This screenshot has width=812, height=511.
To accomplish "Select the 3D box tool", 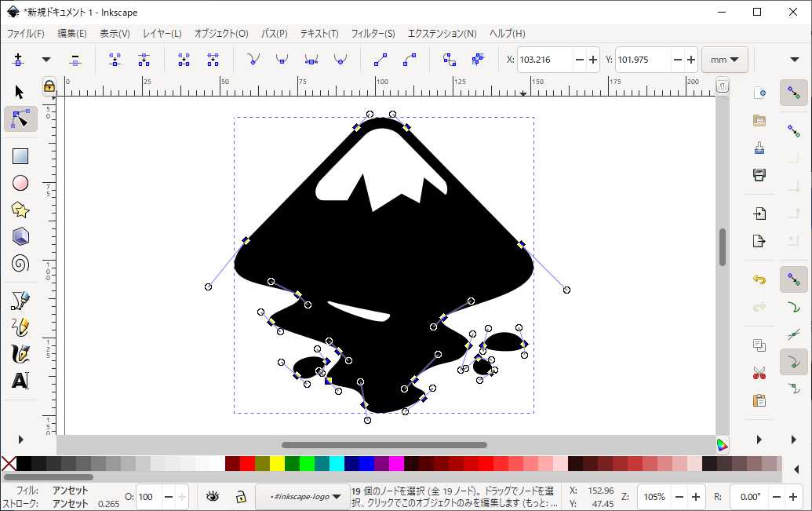I will pos(20,237).
